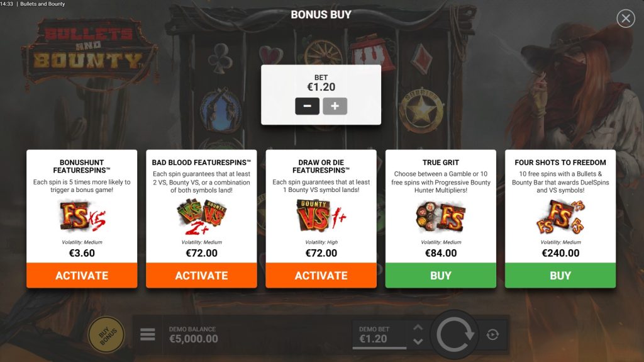Click the VS Bounty VS 2+ icon
The image size is (644, 362).
point(201,216)
